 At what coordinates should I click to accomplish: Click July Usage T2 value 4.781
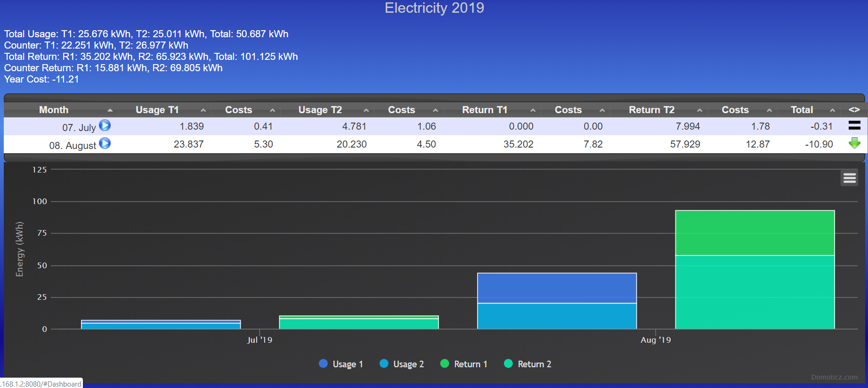coord(354,126)
